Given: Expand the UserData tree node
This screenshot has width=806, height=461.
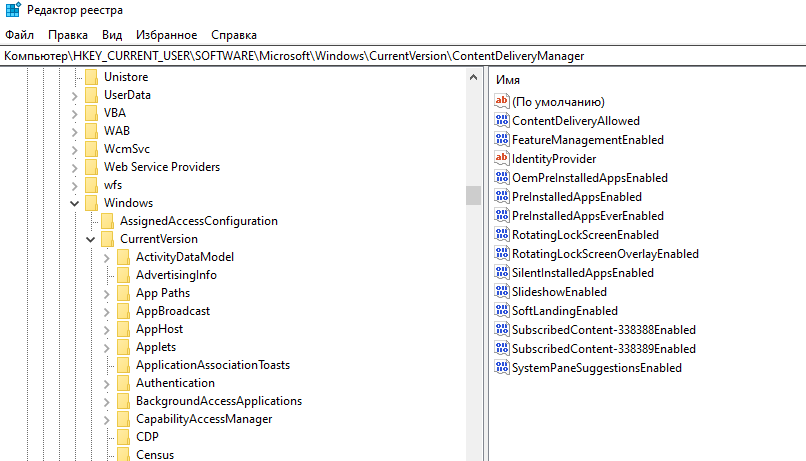Looking at the screenshot, I should click(75, 95).
